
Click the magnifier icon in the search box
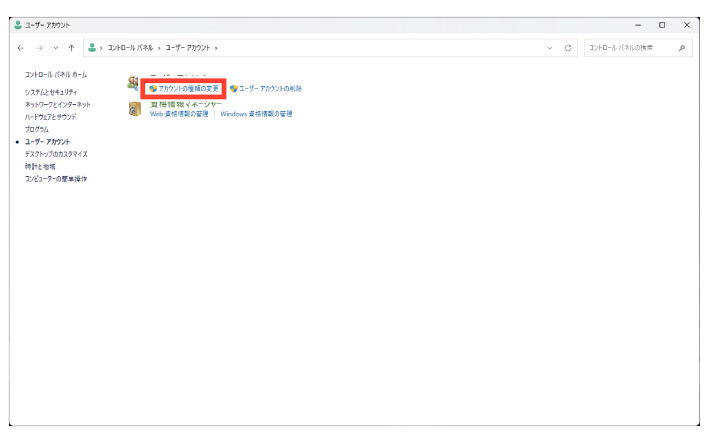pyautogui.click(x=682, y=48)
